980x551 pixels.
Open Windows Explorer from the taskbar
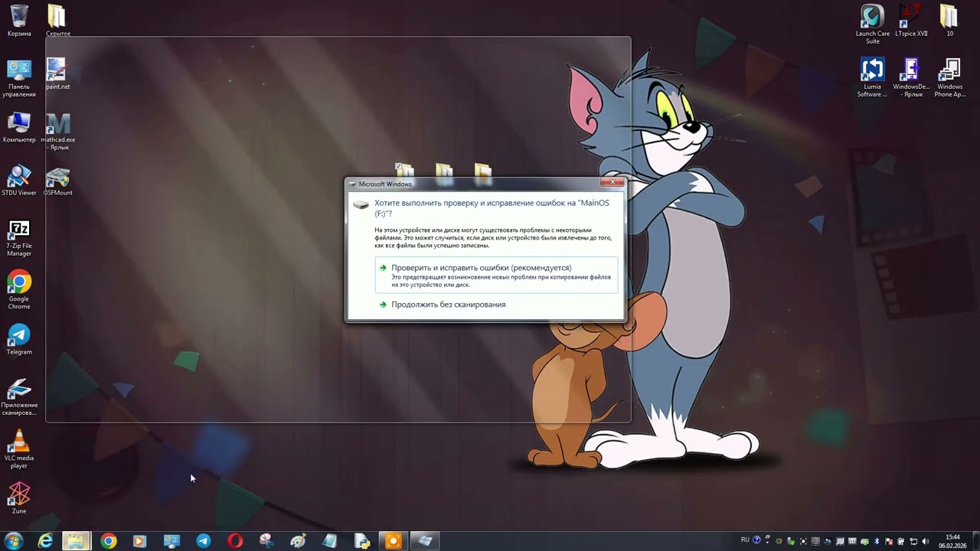click(x=77, y=541)
